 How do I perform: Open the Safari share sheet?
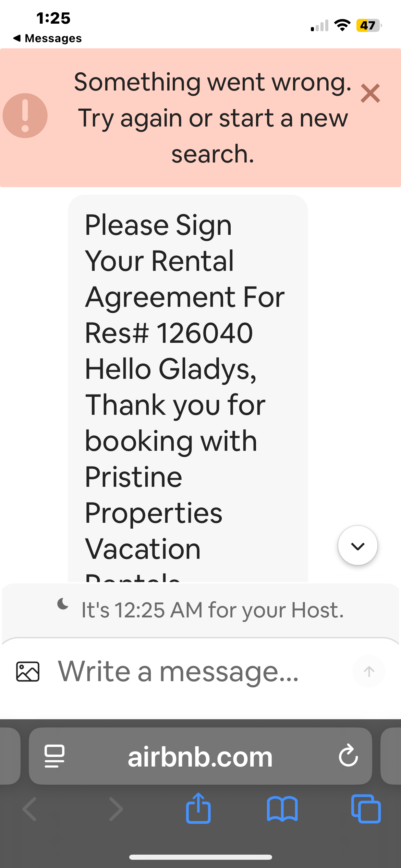198,808
